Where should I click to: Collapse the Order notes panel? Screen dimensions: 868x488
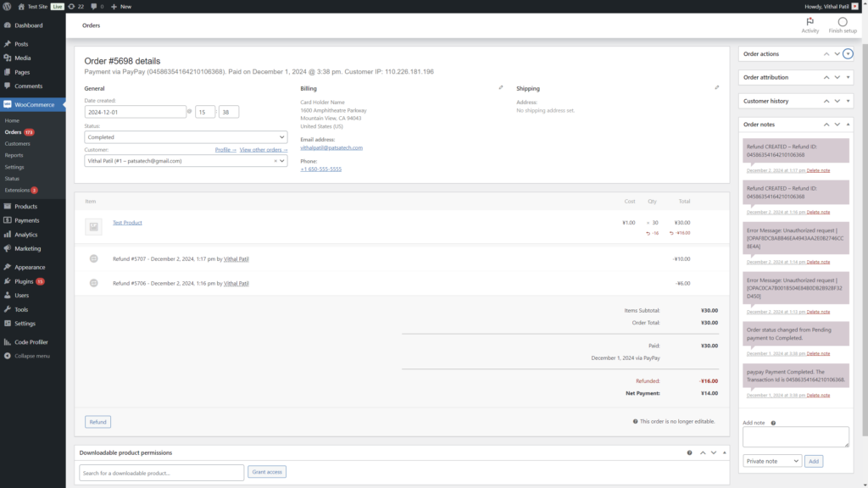849,125
